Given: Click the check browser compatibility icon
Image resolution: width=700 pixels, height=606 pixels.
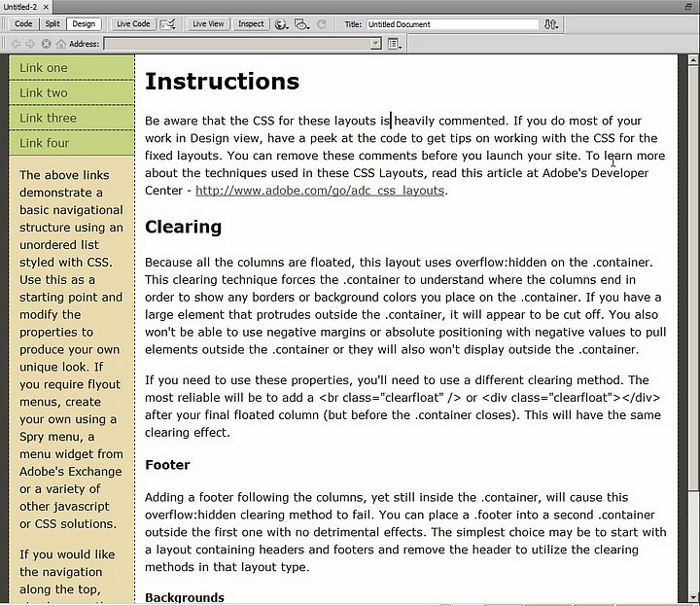Looking at the screenshot, I should (x=167, y=24).
